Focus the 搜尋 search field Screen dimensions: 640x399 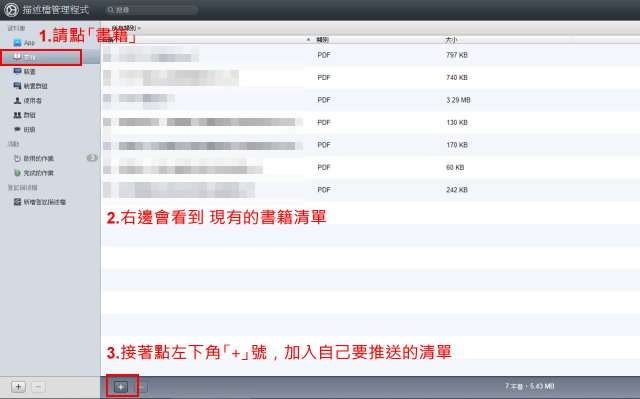[x=152, y=10]
